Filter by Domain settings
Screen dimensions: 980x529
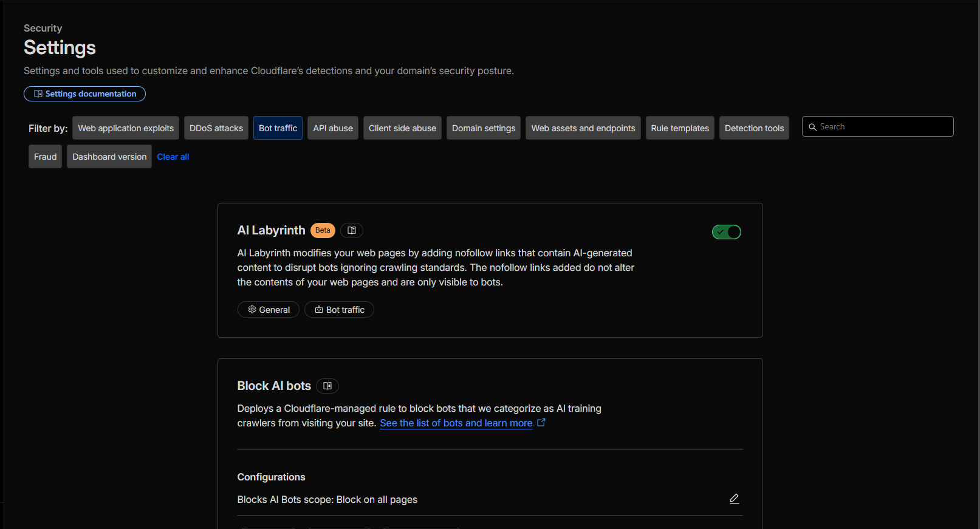point(484,128)
